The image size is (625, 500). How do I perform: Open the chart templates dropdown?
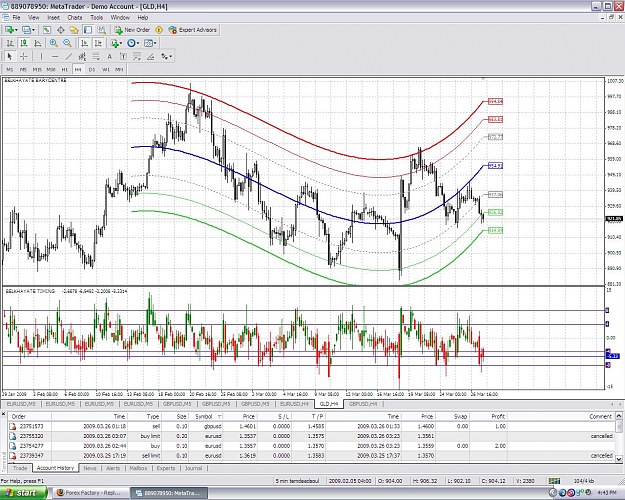[150, 43]
